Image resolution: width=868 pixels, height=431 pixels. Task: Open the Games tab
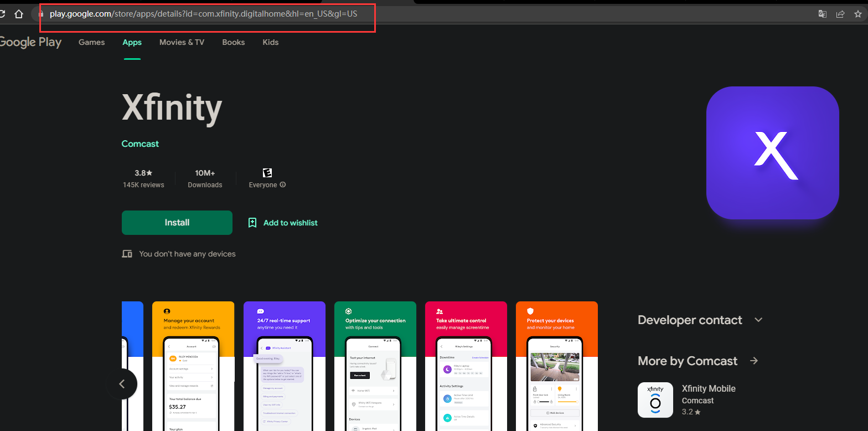92,42
